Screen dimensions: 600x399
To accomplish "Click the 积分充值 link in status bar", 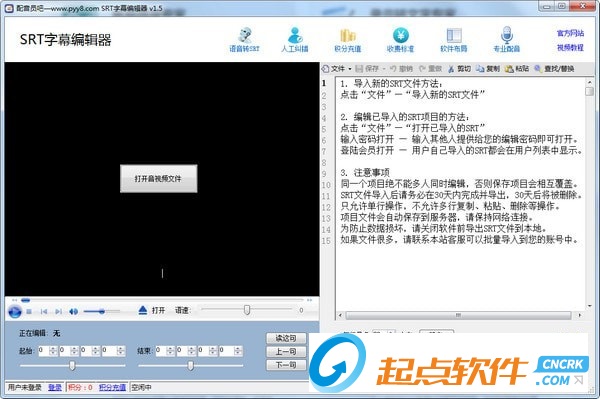I will tap(112, 388).
